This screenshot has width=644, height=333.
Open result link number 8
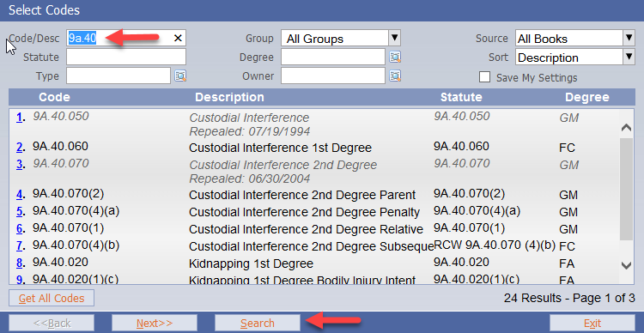point(19,263)
